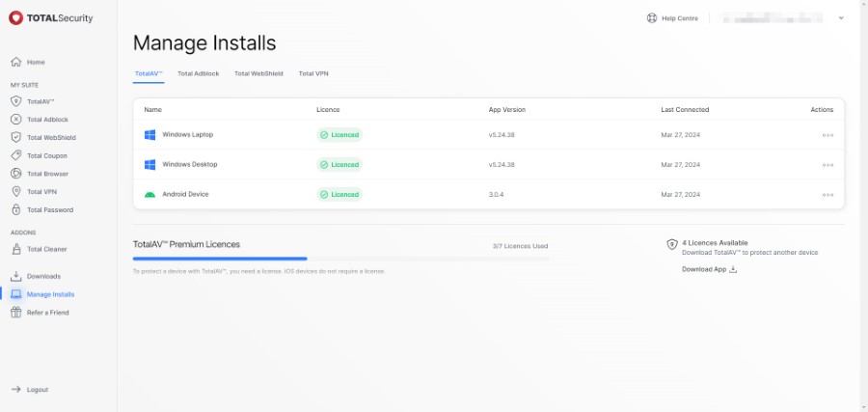Switch to the Total Adblock tab

point(199,73)
